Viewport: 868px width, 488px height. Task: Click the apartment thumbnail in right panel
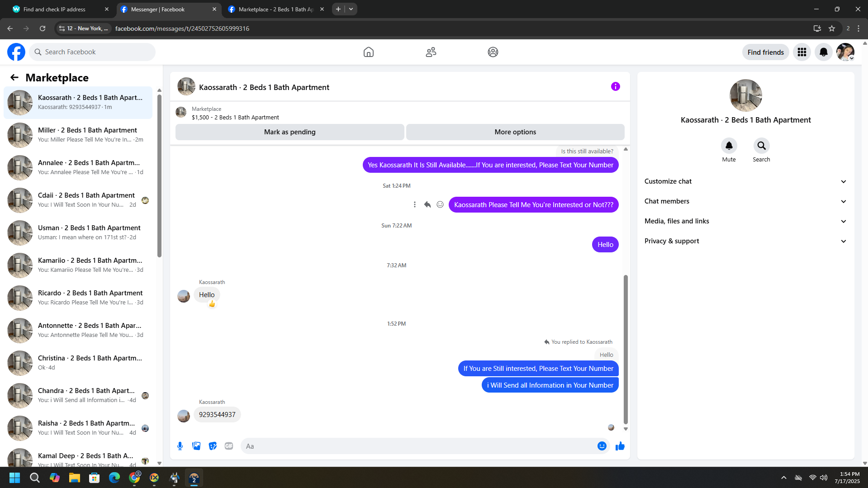[x=746, y=95]
